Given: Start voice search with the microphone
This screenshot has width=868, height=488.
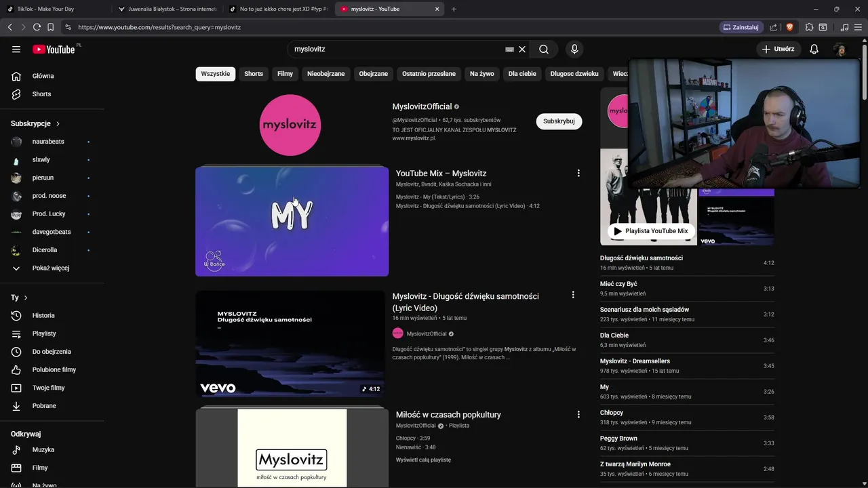Looking at the screenshot, I should [574, 49].
